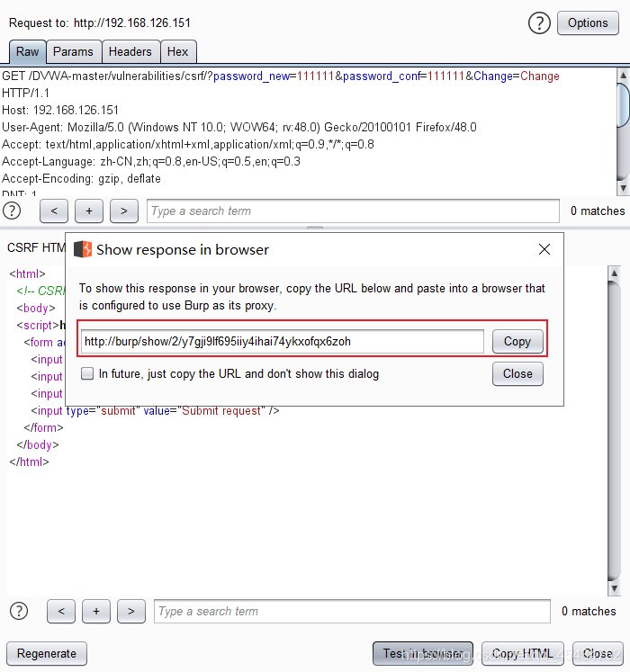Click the request pane scroll-down arrow
This screenshot has width=630, height=672.
[x=623, y=188]
